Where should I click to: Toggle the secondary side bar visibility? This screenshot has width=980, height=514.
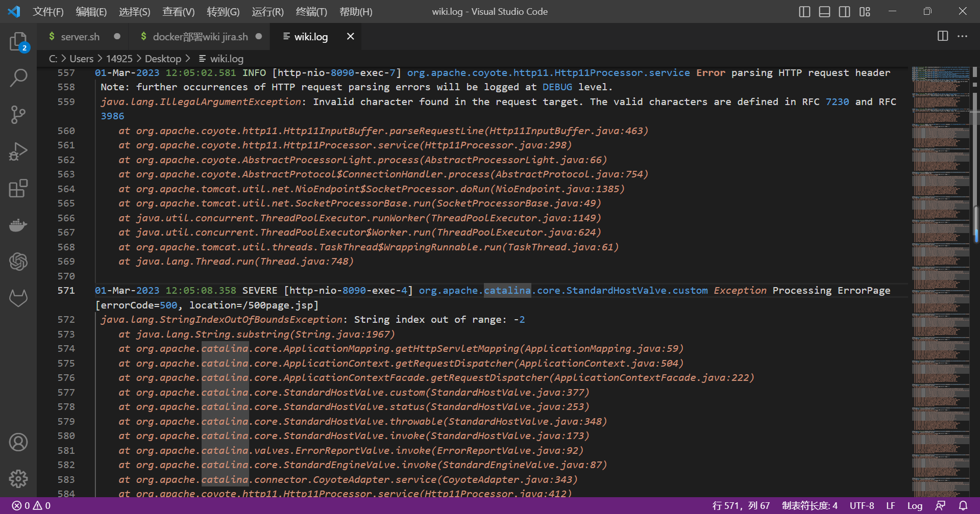(844, 11)
